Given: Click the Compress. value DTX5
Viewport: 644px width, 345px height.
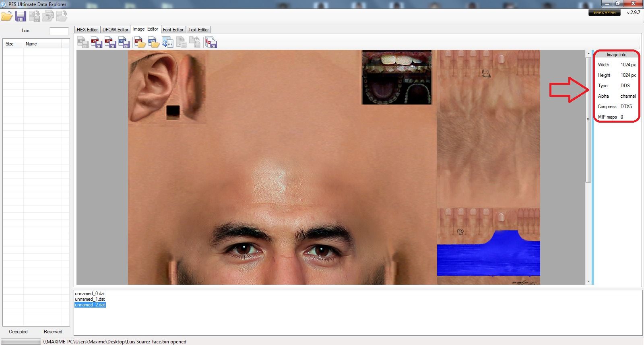Looking at the screenshot, I should [x=626, y=107].
